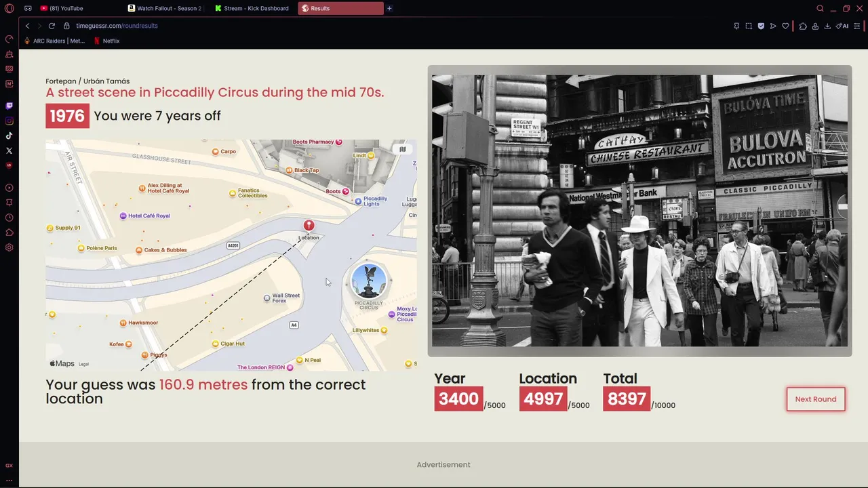This screenshot has height=488, width=868.
Task: Open Pinboards pin icon in the sidebar
Action: (x=9, y=203)
